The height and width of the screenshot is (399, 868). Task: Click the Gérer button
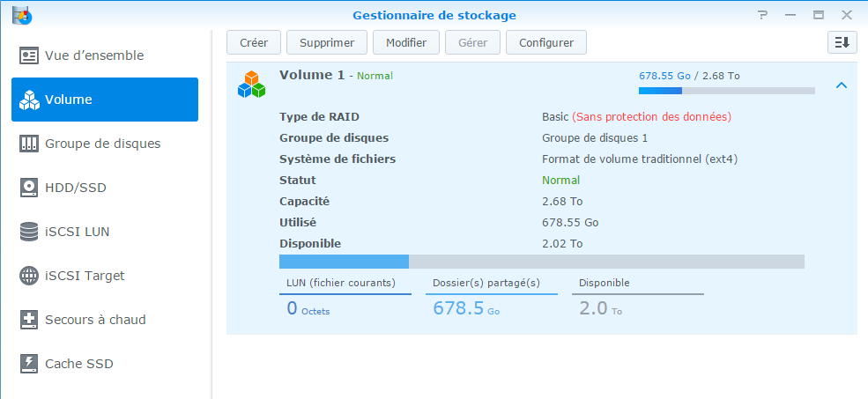tap(472, 42)
